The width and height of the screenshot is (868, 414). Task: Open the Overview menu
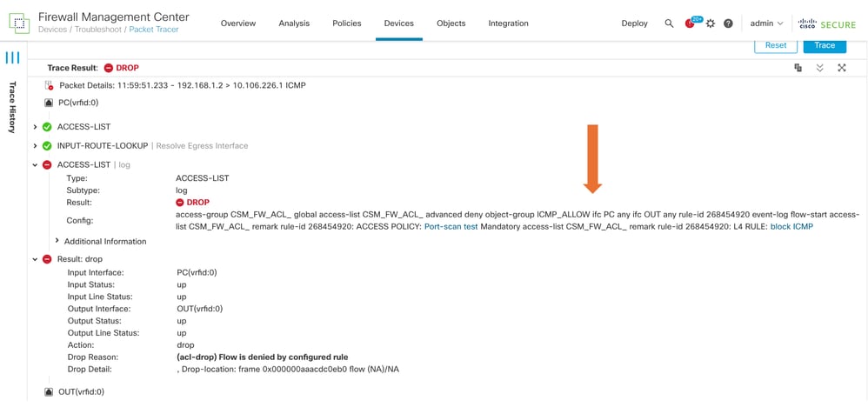[x=238, y=23]
